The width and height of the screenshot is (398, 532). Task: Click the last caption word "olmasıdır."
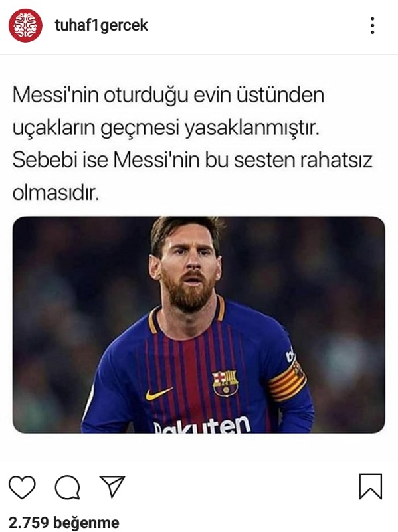tap(56, 193)
